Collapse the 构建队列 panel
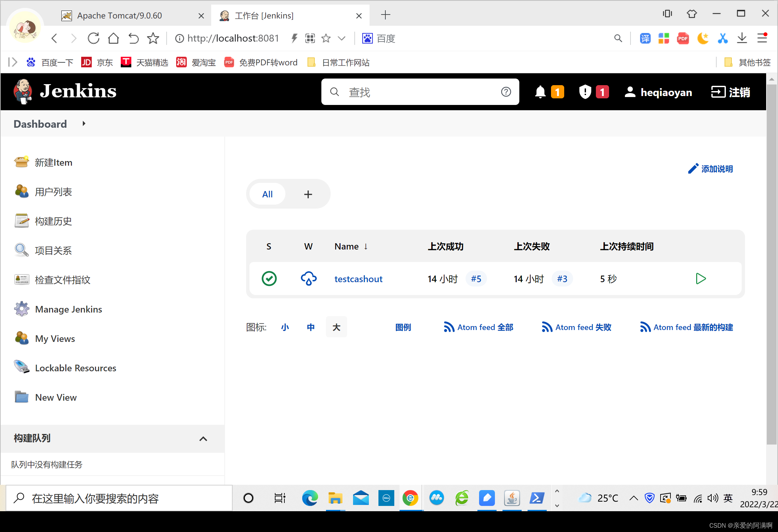Image resolution: width=778 pixels, height=532 pixels. [x=203, y=439]
